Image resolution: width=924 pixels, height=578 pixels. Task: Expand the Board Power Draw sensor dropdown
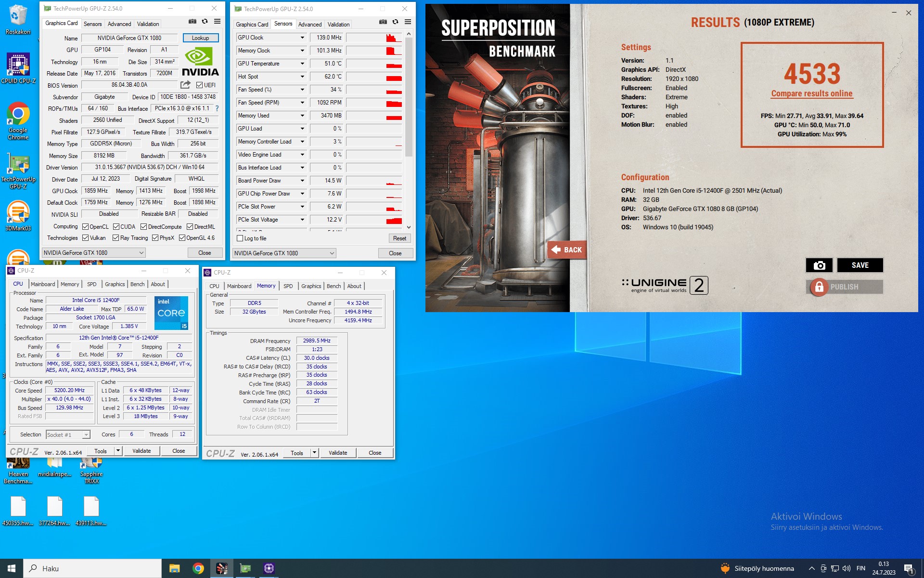point(302,181)
